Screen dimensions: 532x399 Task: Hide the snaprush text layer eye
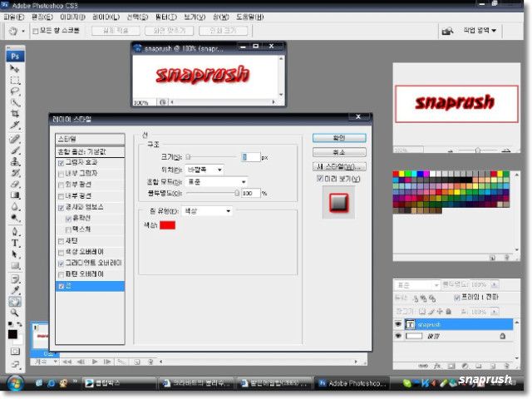[x=398, y=324]
